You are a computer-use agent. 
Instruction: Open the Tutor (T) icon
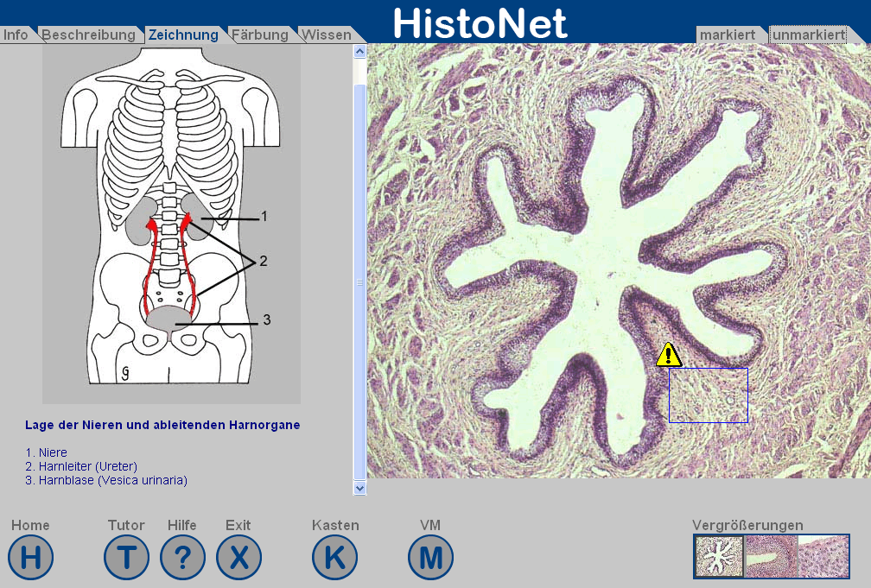click(126, 557)
